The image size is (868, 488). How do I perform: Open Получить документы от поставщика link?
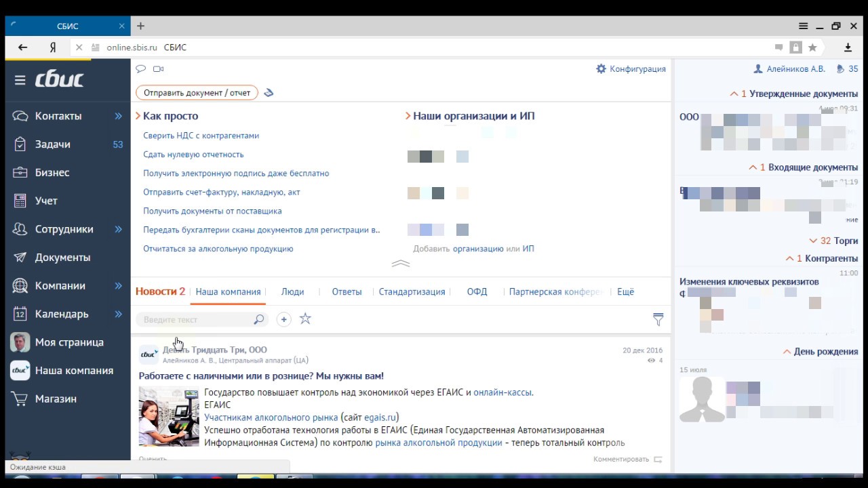pyautogui.click(x=212, y=211)
